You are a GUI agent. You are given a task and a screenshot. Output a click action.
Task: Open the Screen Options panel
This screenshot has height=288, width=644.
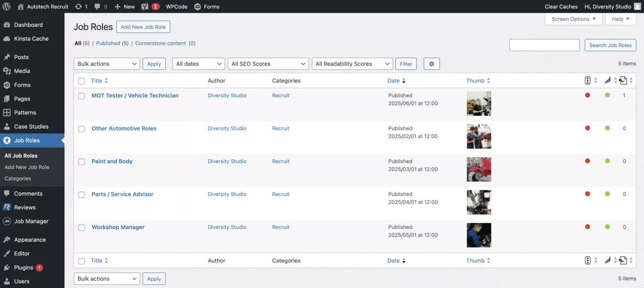coord(574,19)
